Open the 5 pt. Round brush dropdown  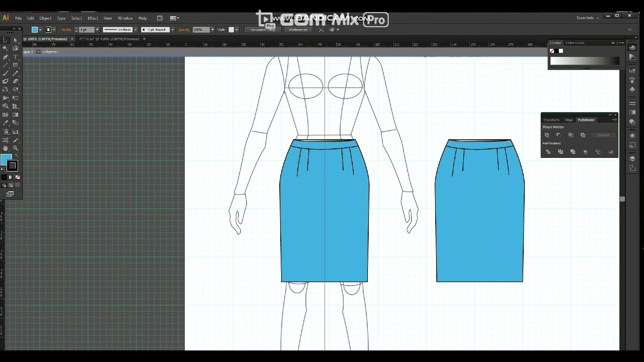(x=173, y=30)
